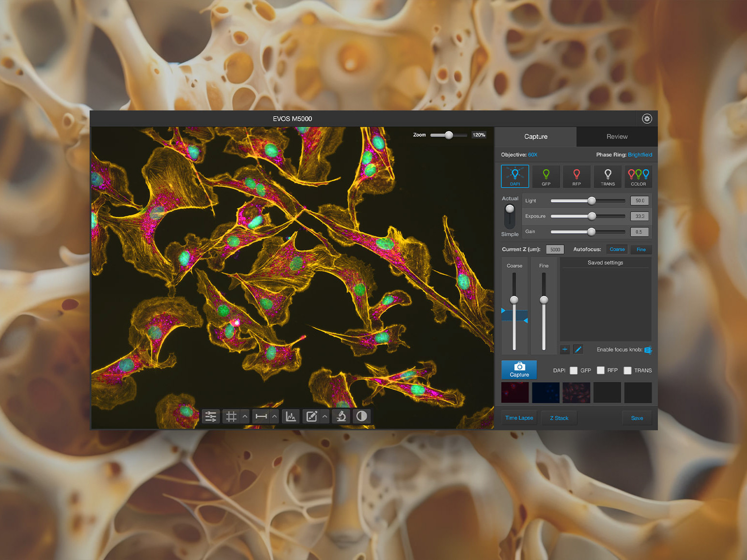The width and height of the screenshot is (747, 560).
Task: Click the Exposure slider handle
Action: click(x=592, y=216)
